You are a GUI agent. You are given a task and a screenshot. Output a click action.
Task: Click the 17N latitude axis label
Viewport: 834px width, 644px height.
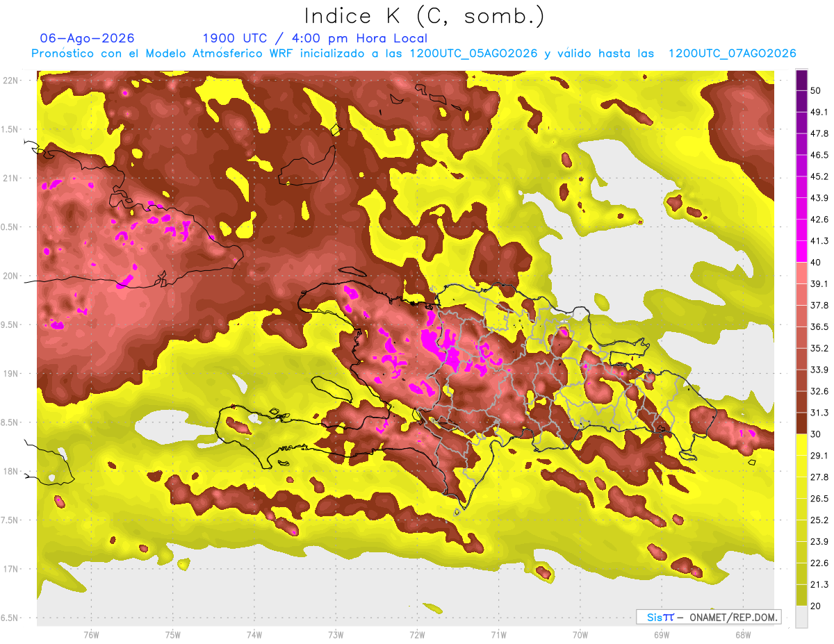tap(11, 569)
